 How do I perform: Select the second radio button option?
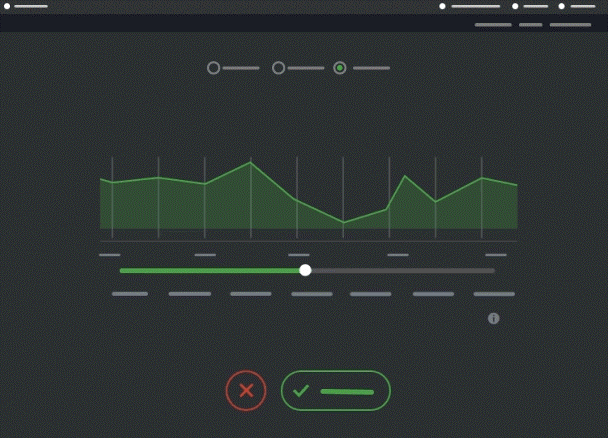coord(279,68)
